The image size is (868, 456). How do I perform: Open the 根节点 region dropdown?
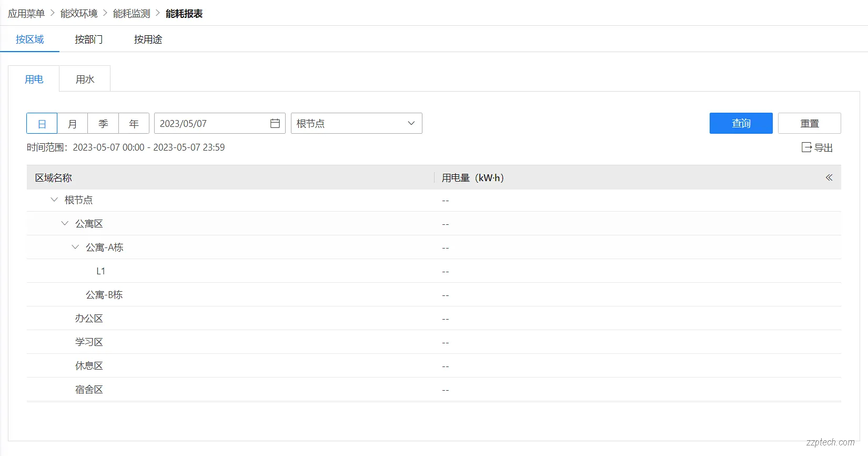pos(356,123)
